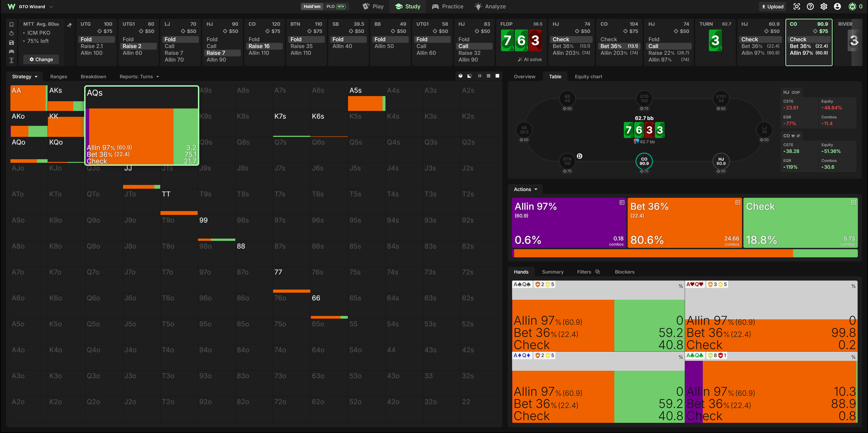Viewport: 868px width, 433px height.
Task: Click the solid square full view icon
Action: pos(497,76)
